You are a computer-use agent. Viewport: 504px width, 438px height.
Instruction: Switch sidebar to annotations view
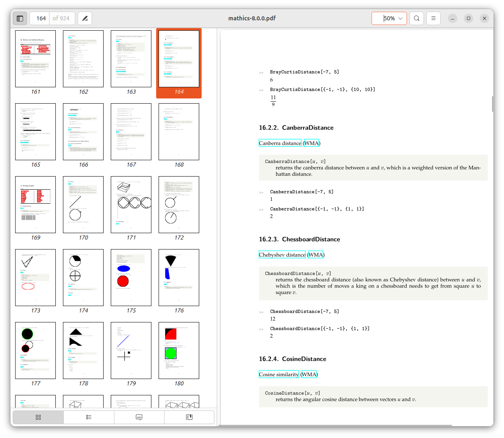click(139, 417)
